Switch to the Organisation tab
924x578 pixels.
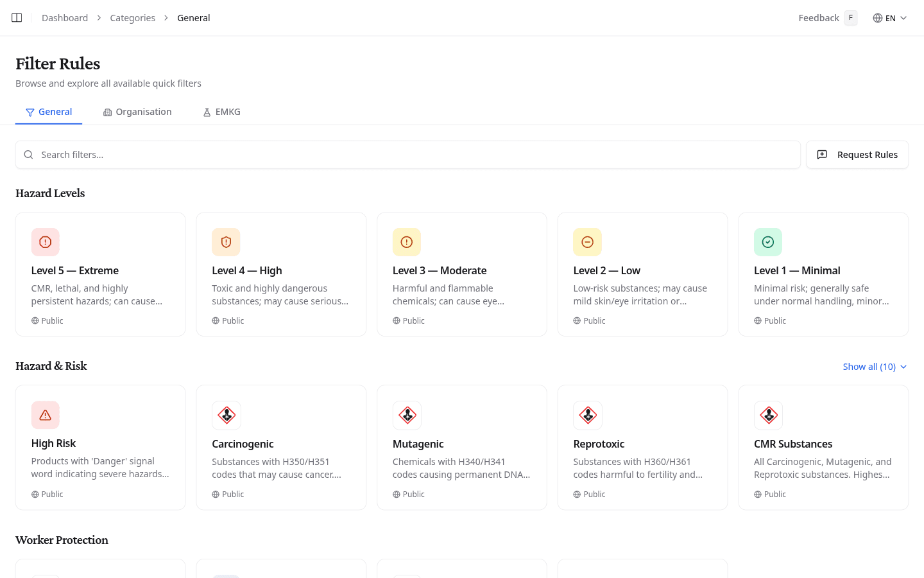click(x=137, y=112)
